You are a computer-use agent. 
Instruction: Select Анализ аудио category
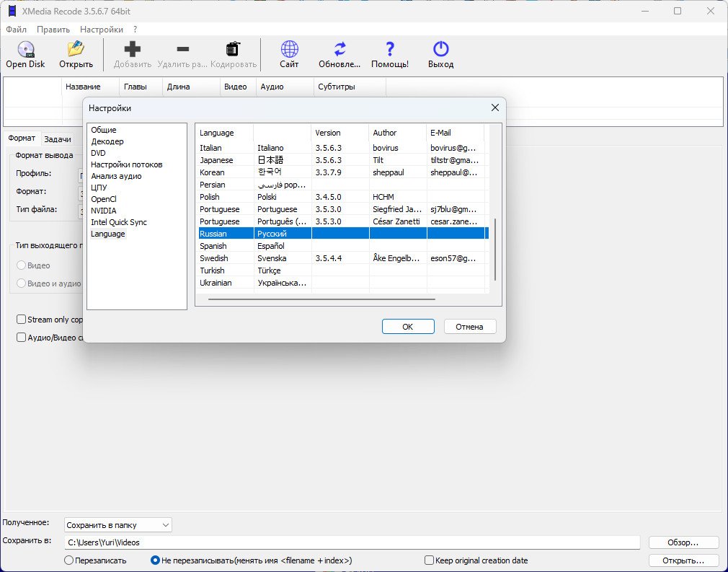pyautogui.click(x=116, y=176)
